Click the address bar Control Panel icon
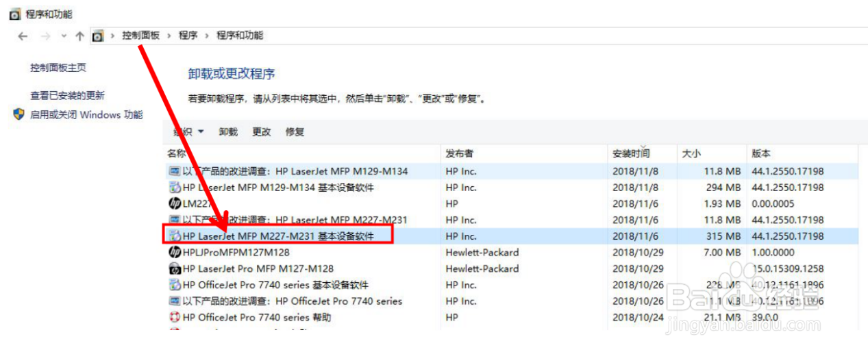This screenshot has width=868, height=354. pyautogui.click(x=98, y=36)
